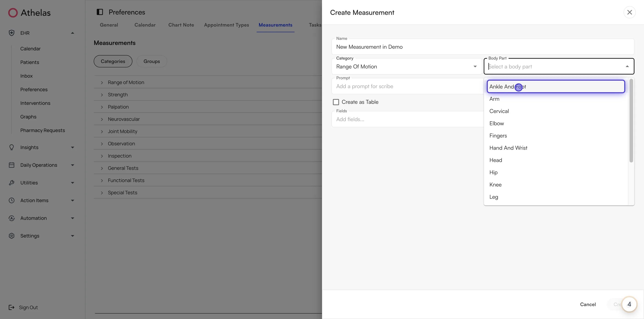Click the Automation icon in sidebar
644x319 pixels.
click(11, 218)
